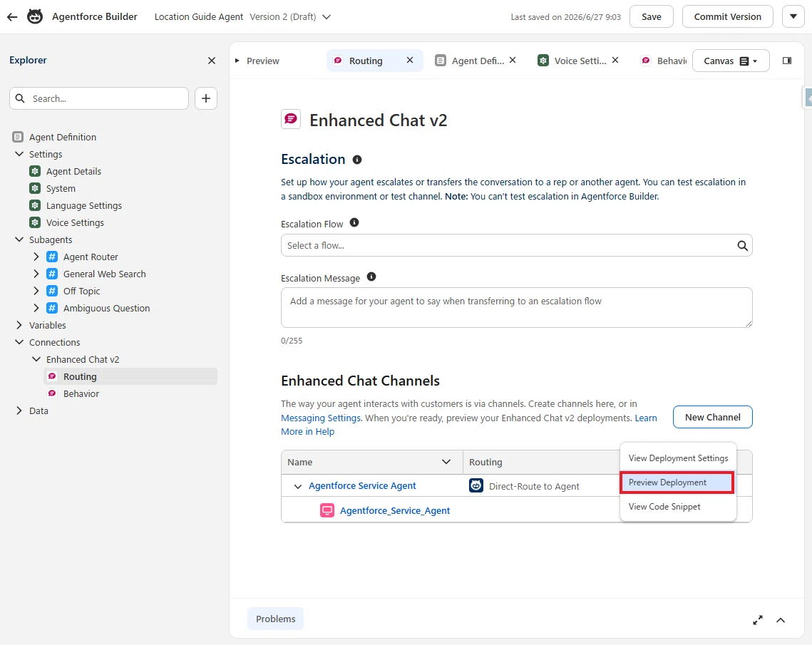812x645 pixels.
Task: Close the Agent Defi... tab
Action: (512, 60)
